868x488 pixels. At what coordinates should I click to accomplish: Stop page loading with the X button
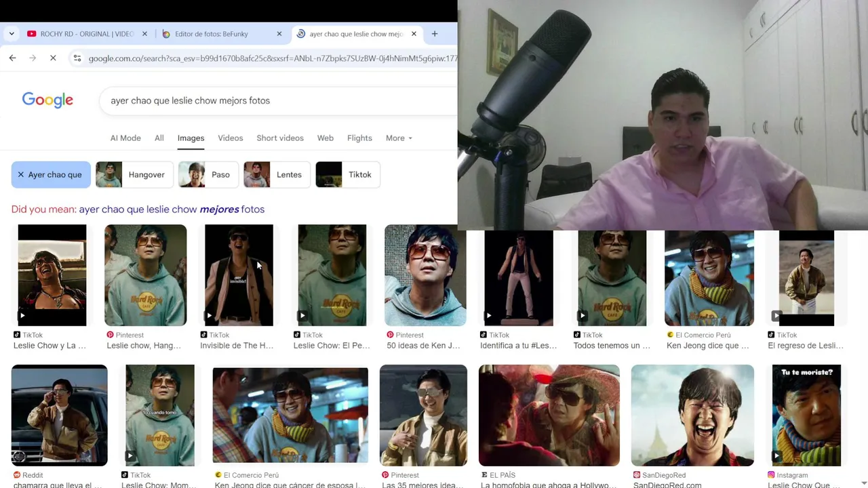53,58
